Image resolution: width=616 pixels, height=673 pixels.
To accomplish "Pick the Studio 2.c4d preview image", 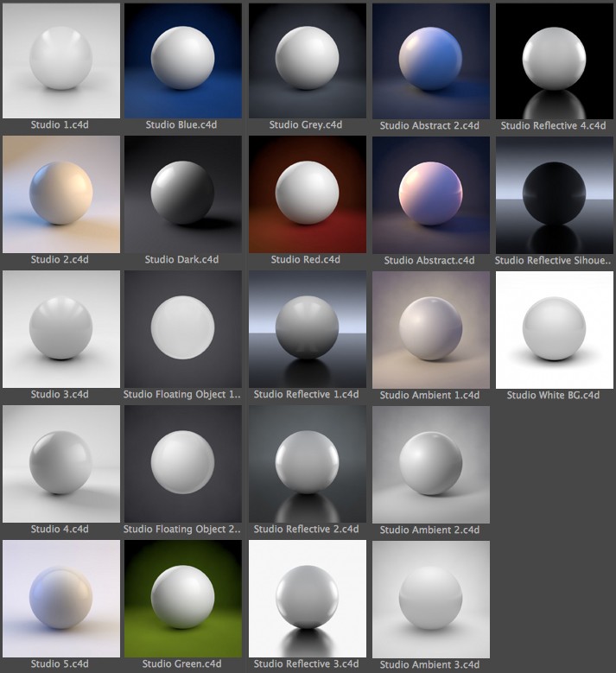I will 61,194.
